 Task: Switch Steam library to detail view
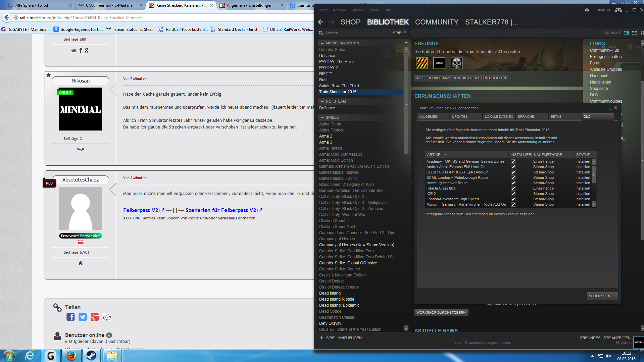click(x=627, y=33)
